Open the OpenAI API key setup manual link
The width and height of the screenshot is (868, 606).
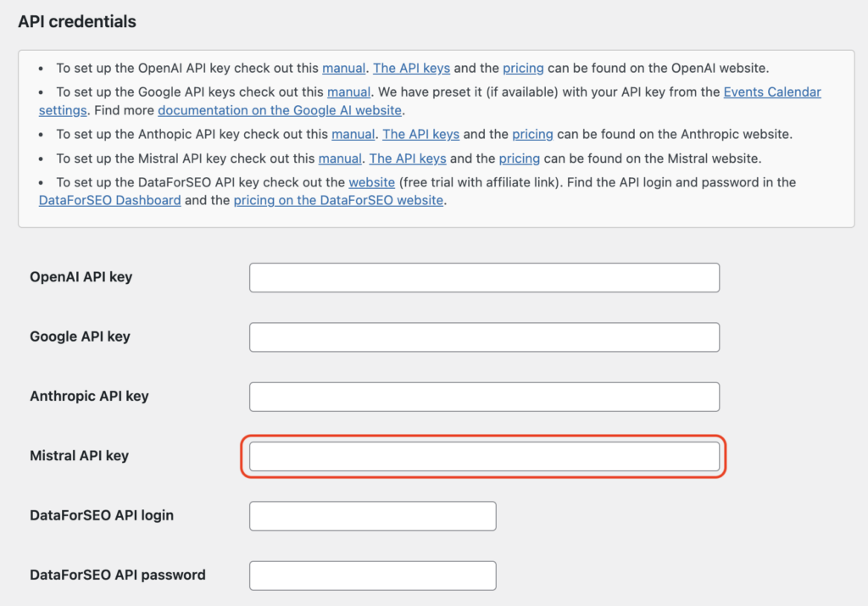tap(344, 68)
